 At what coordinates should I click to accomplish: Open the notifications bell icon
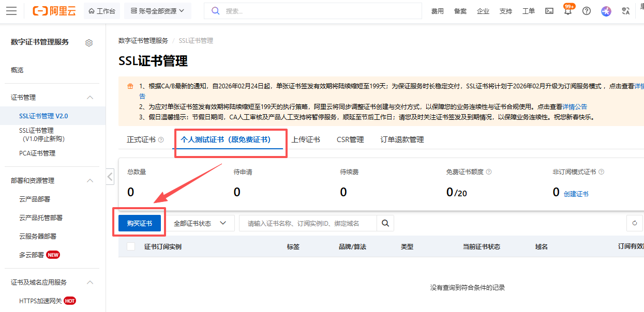[567, 11]
